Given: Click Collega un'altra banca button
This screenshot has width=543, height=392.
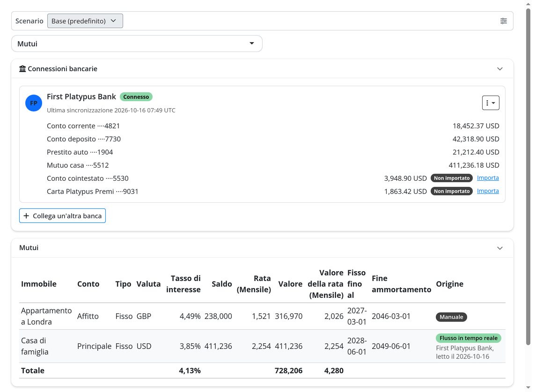Looking at the screenshot, I should 62,215.
